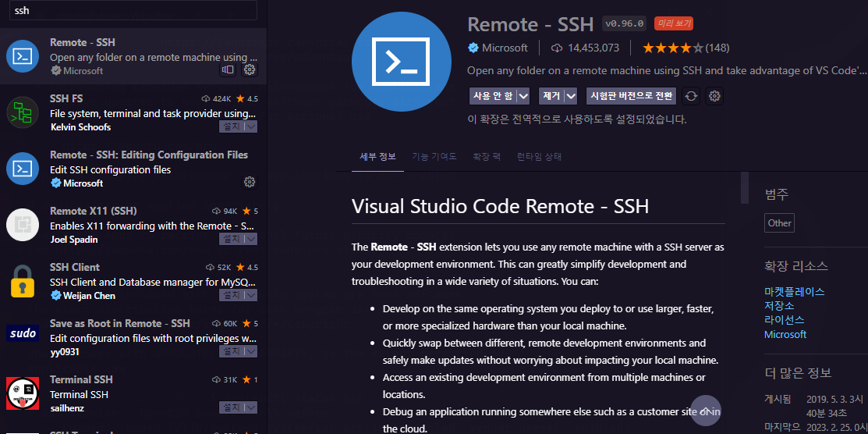Open install dropdown arrow for SSH Client
The width and height of the screenshot is (868, 434).
(x=251, y=295)
